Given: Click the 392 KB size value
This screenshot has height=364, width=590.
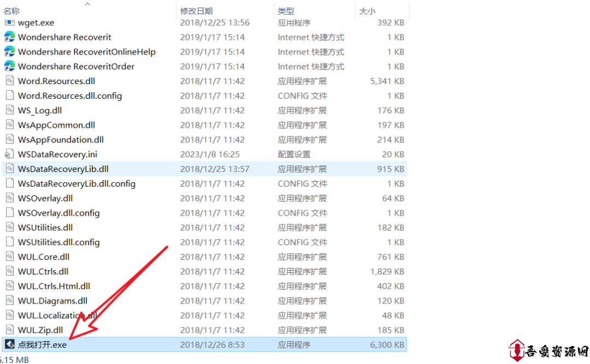Looking at the screenshot, I should tap(391, 22).
